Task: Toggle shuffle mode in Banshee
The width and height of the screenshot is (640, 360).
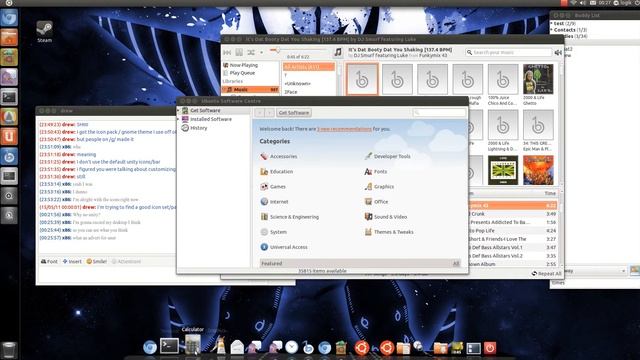Action: (251, 52)
